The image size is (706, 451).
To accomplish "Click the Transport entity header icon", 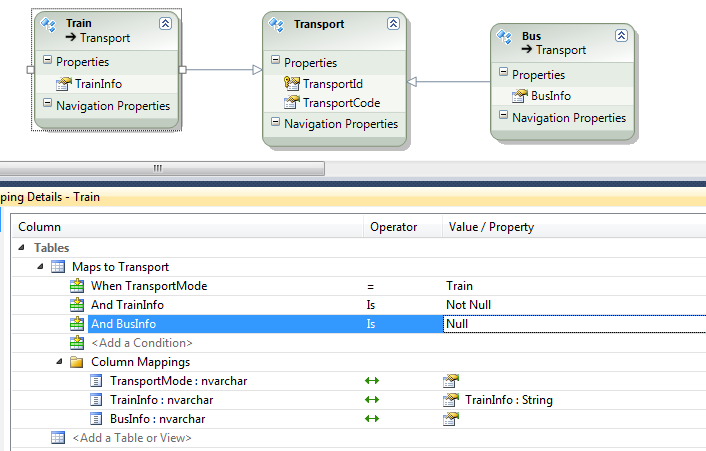I will [279, 25].
